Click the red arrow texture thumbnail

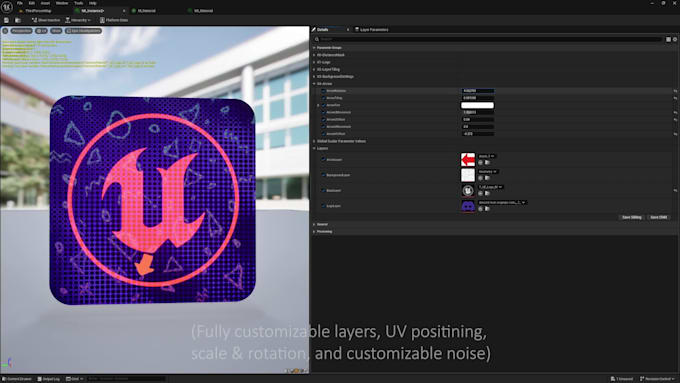pos(468,160)
